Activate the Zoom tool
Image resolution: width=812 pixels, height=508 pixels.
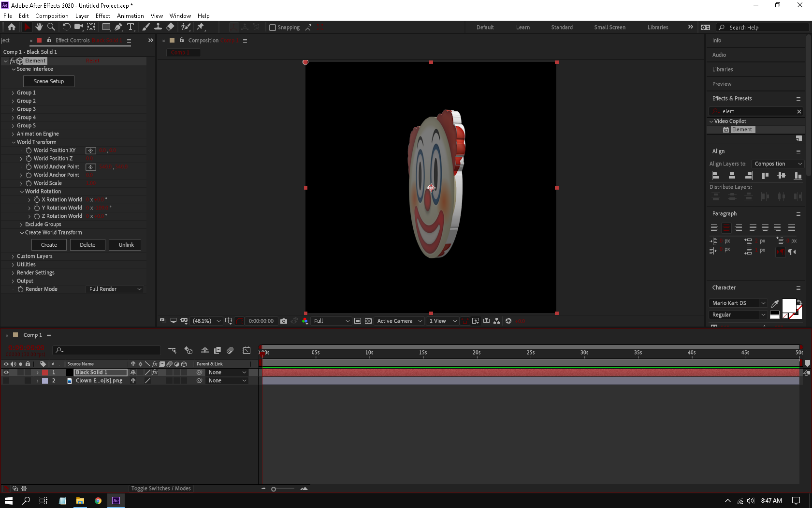[51, 27]
